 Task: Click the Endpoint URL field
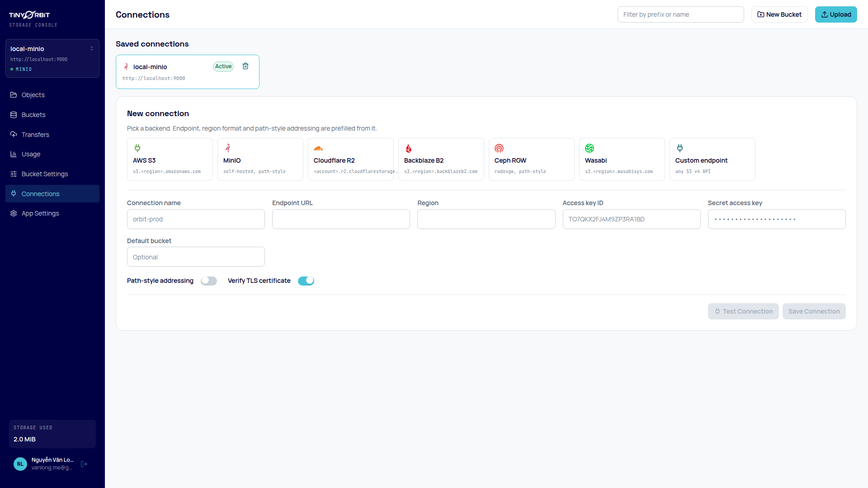[341, 219]
